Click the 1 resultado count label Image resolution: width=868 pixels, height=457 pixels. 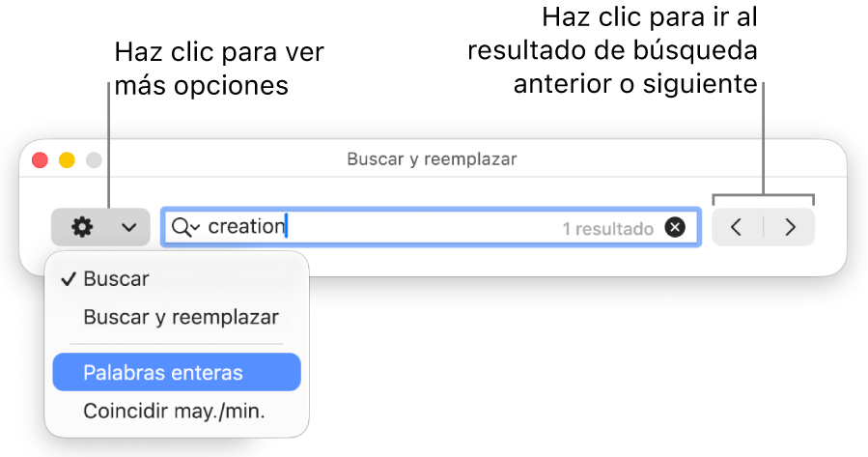tap(608, 229)
